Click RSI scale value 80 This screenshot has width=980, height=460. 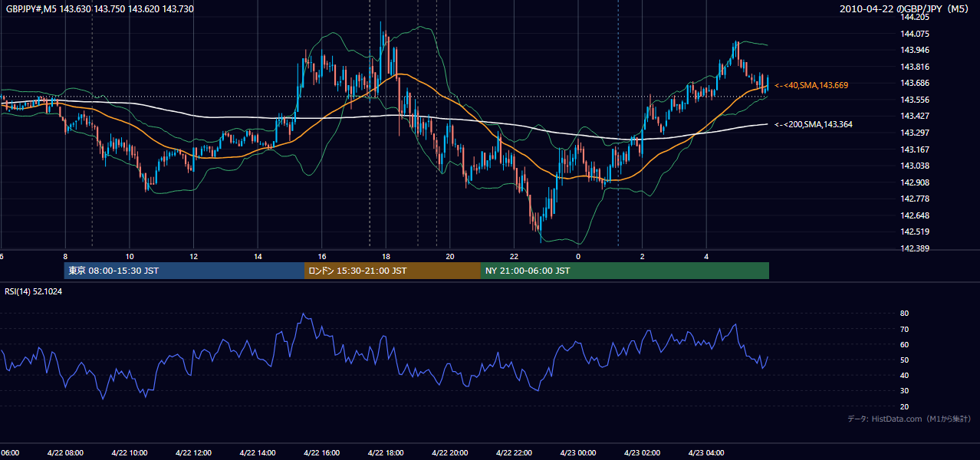coord(904,314)
